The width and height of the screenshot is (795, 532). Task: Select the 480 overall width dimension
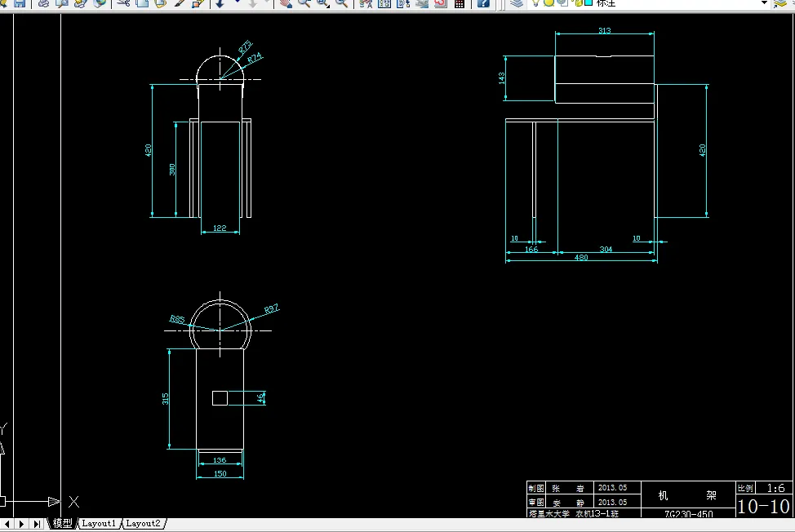pos(581,257)
